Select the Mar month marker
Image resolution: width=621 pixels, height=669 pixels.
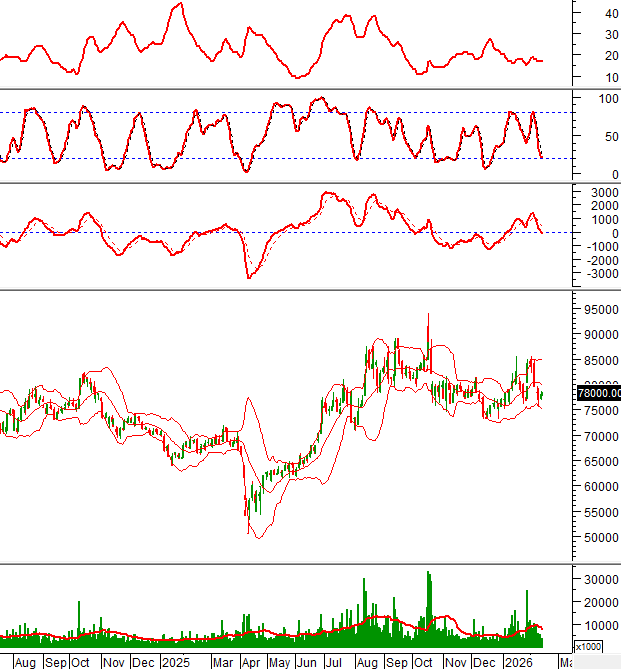pyautogui.click(x=223, y=662)
